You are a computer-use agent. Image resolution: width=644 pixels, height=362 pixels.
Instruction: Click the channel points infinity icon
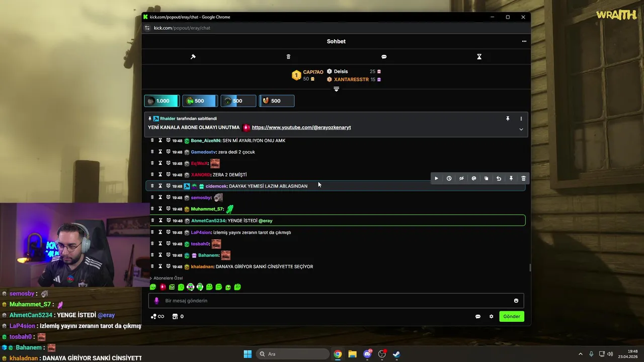[157, 316]
